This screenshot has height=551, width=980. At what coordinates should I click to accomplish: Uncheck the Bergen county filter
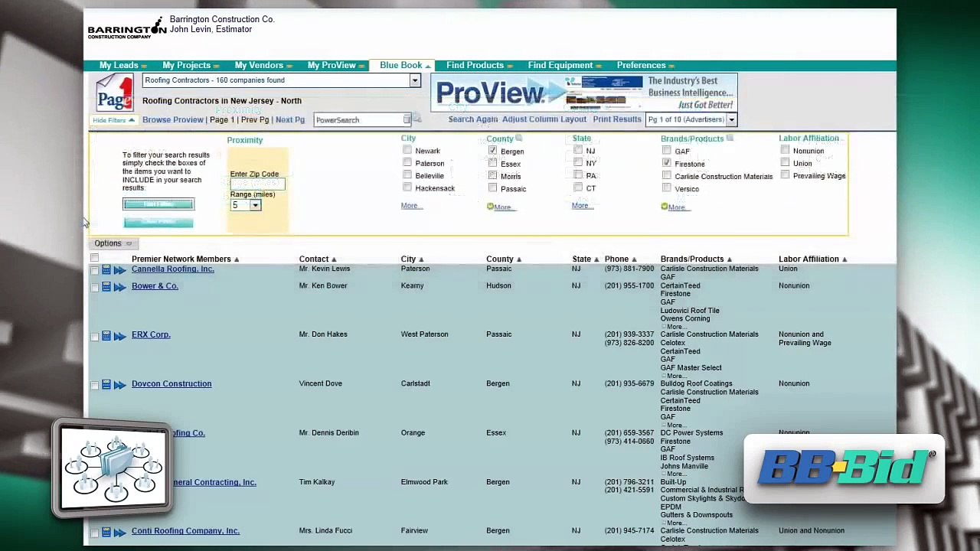coord(492,151)
